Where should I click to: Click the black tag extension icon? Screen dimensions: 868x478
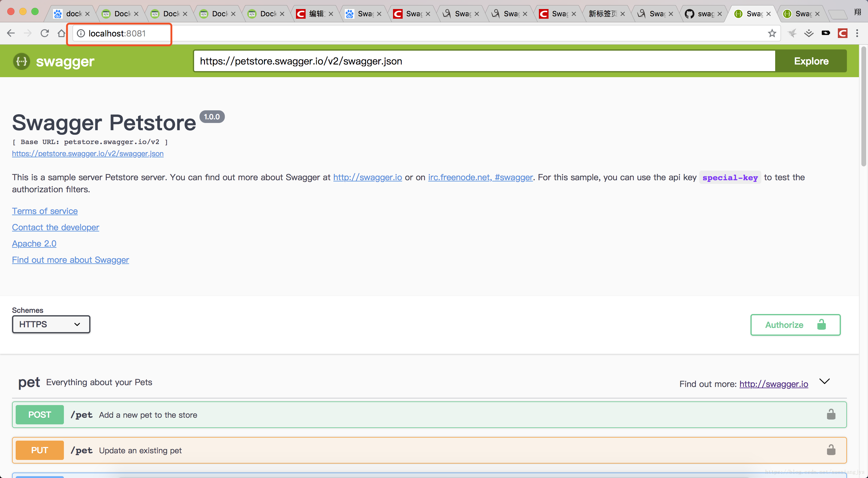point(826,33)
